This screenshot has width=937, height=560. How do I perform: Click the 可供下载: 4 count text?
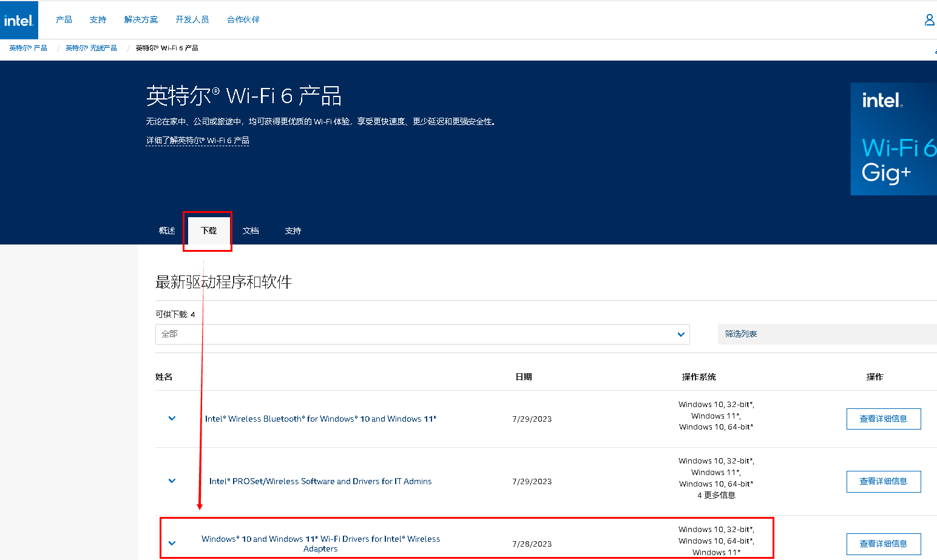coord(175,314)
